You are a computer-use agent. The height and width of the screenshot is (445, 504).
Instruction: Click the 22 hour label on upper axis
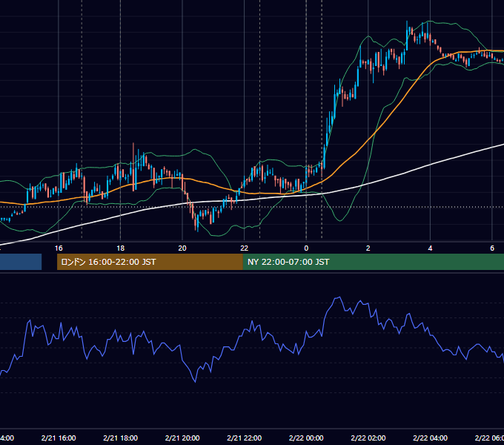pos(245,248)
